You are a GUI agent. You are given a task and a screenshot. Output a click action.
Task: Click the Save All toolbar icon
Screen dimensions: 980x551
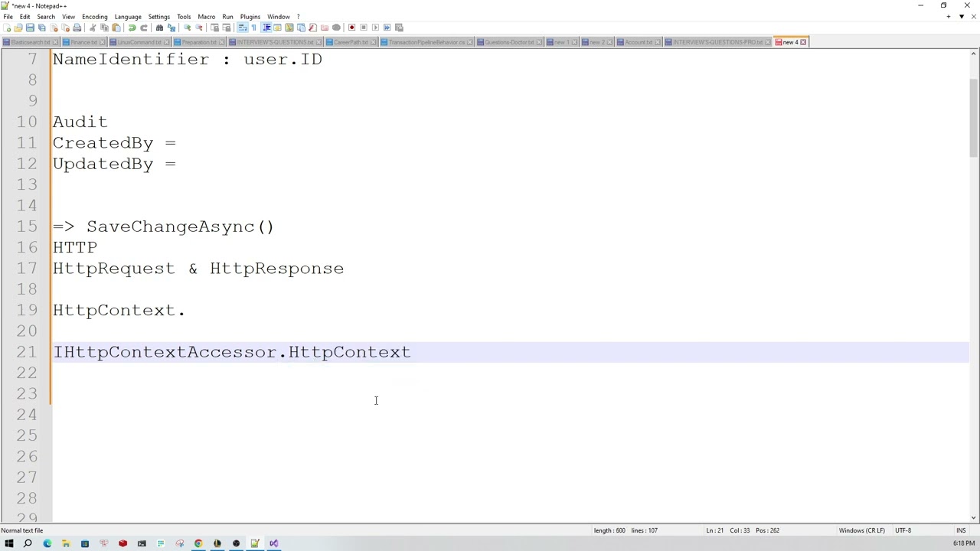pos(41,28)
